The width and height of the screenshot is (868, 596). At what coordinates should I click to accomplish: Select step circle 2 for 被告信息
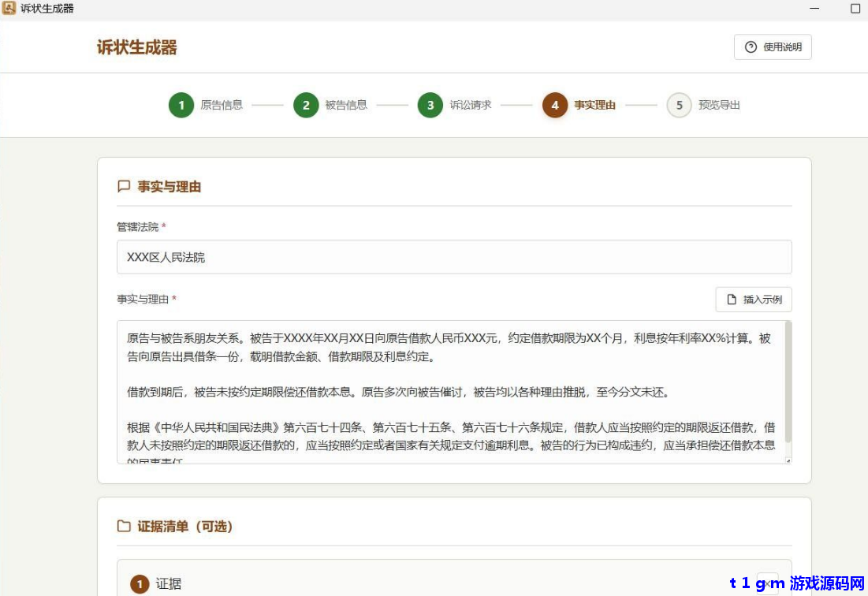click(306, 105)
